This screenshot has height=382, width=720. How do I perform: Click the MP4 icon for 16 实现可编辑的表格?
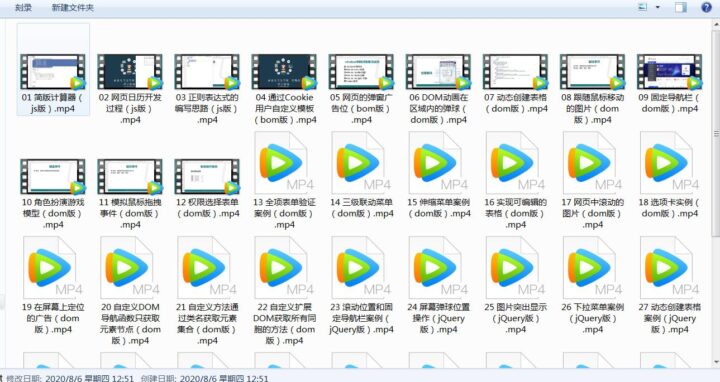tap(516, 163)
